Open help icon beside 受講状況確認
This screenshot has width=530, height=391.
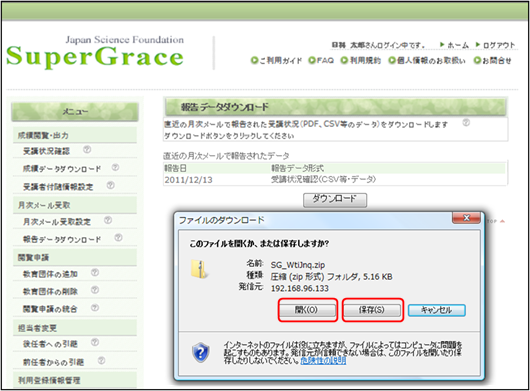coord(87,149)
